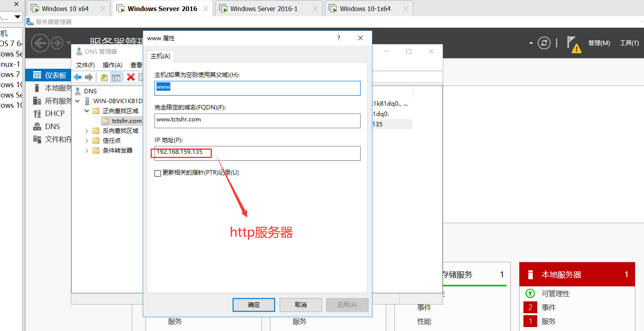Click the Server Manager forward navigation button

(x=57, y=43)
